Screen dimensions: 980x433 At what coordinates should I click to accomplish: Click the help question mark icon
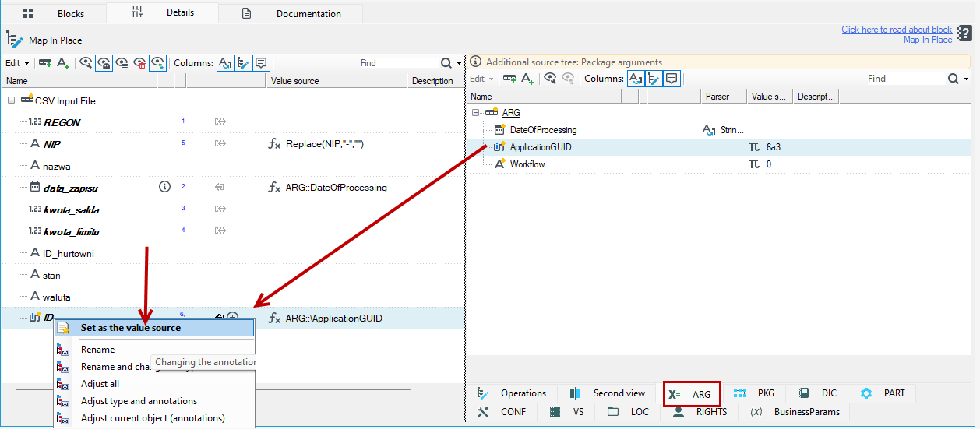[964, 33]
